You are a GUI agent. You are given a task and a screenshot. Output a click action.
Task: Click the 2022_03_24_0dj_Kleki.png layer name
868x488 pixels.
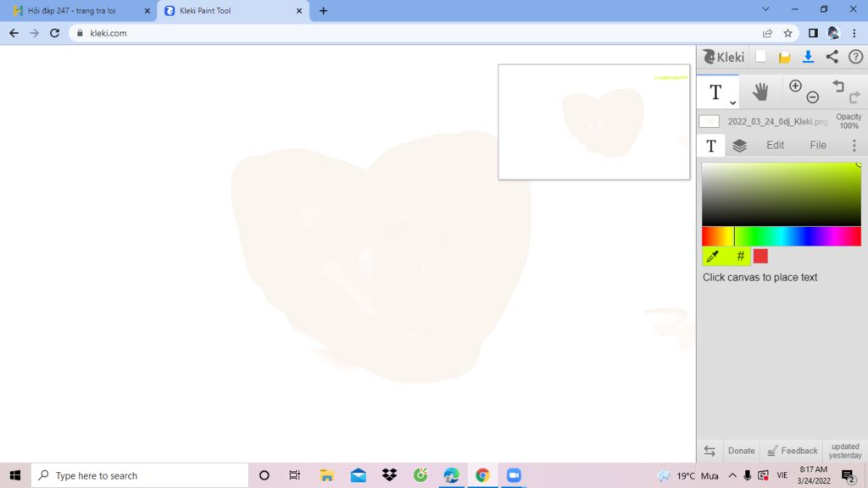[x=778, y=122]
